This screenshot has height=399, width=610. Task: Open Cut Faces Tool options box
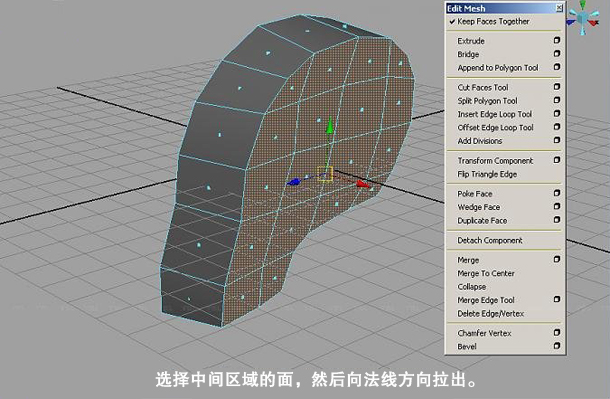pos(557,87)
